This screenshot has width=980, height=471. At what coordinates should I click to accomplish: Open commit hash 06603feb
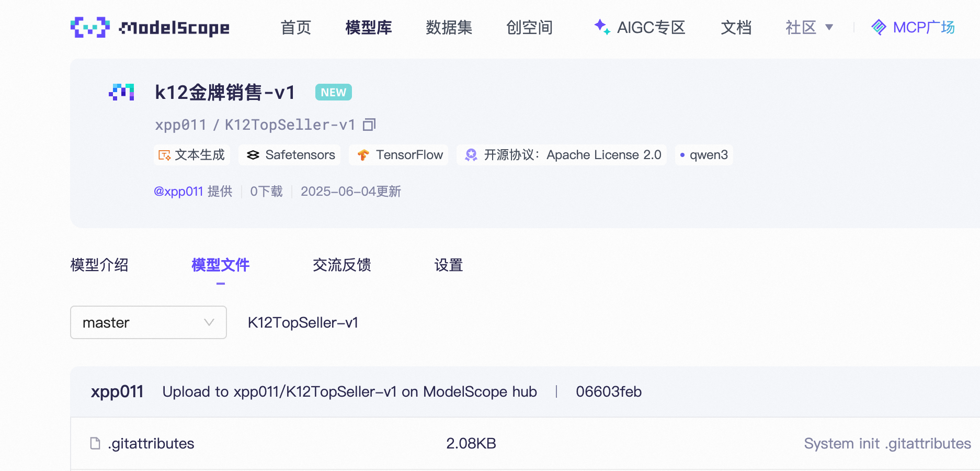click(609, 391)
